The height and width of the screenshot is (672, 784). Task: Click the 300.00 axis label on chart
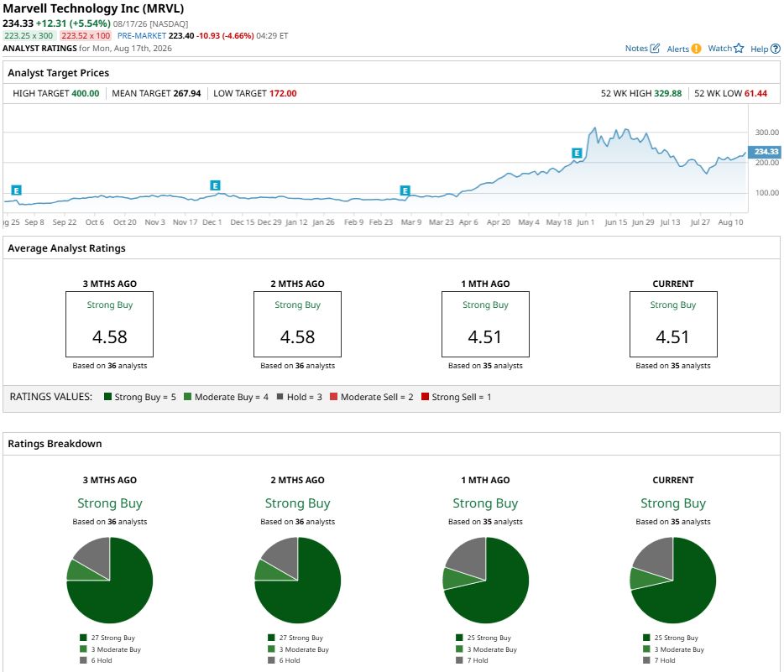point(767,133)
